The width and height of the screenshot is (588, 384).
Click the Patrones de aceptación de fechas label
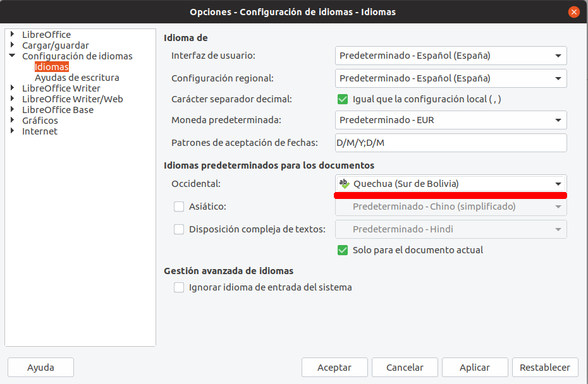(x=245, y=143)
